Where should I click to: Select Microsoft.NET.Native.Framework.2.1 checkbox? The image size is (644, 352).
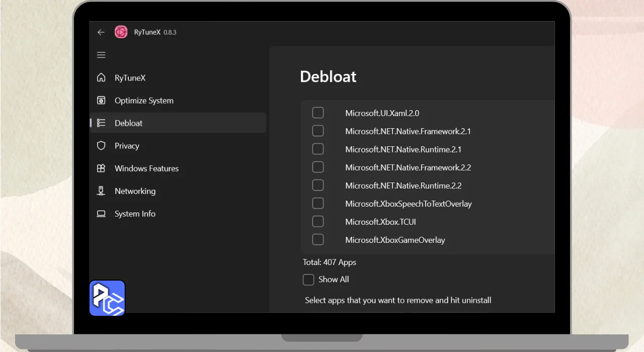(x=318, y=131)
